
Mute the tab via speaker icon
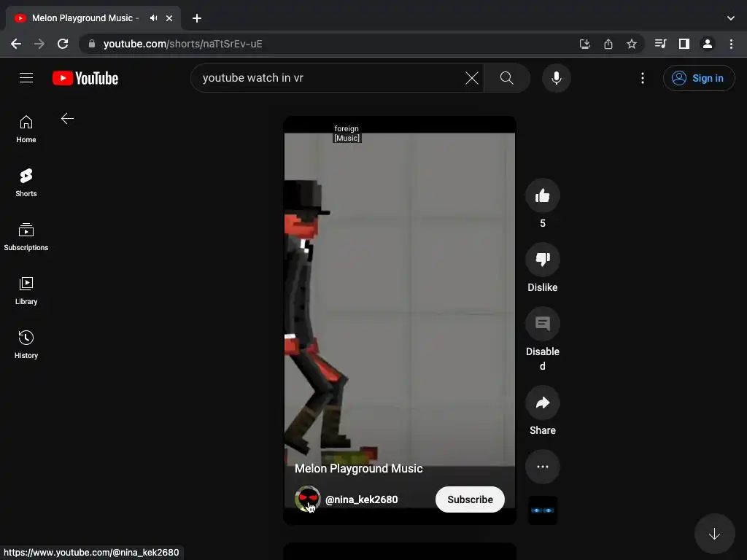pyautogui.click(x=153, y=18)
